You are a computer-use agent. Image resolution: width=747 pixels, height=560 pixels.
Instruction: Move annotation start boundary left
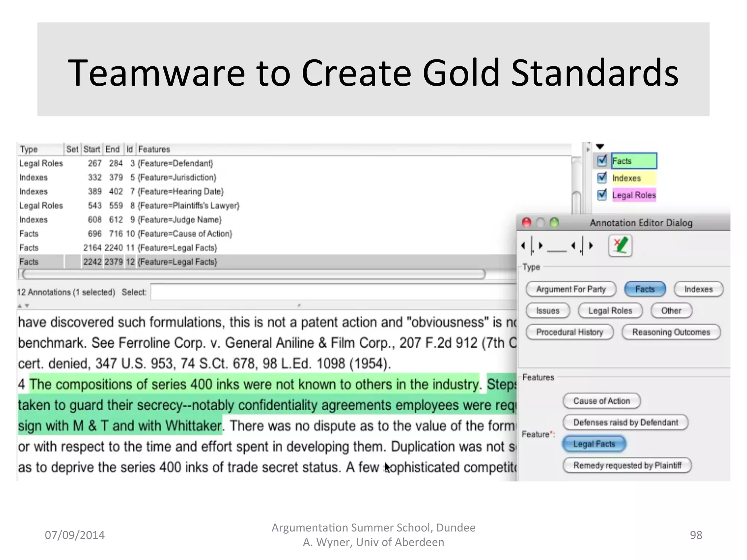[523, 245]
